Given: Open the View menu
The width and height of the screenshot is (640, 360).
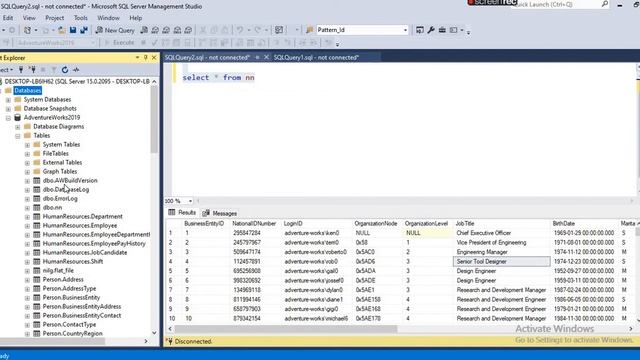Looking at the screenshot, I should pos(29,18).
